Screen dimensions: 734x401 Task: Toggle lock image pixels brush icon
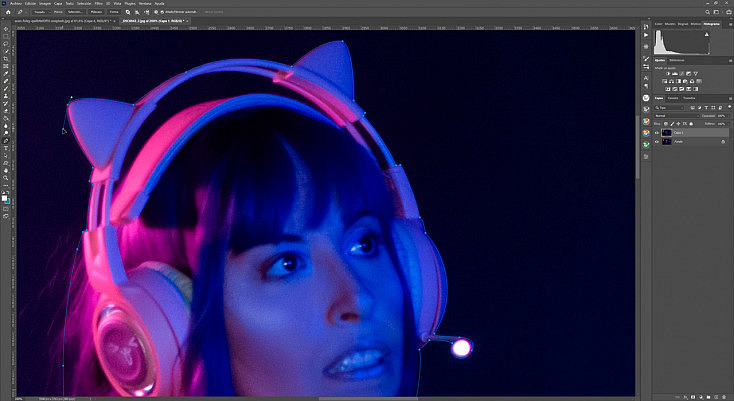click(672, 124)
